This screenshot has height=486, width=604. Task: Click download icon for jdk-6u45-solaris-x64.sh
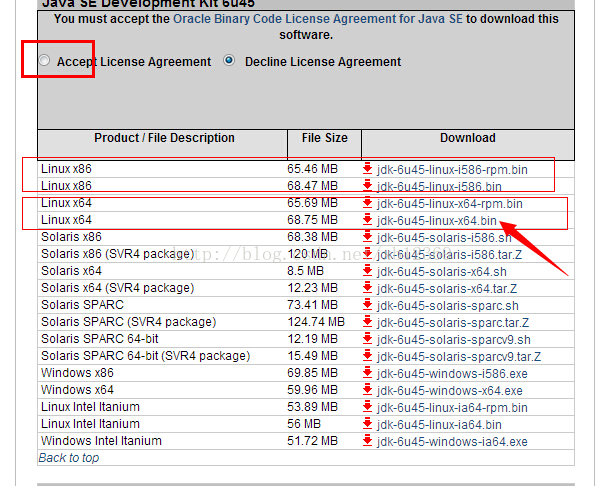point(367,271)
